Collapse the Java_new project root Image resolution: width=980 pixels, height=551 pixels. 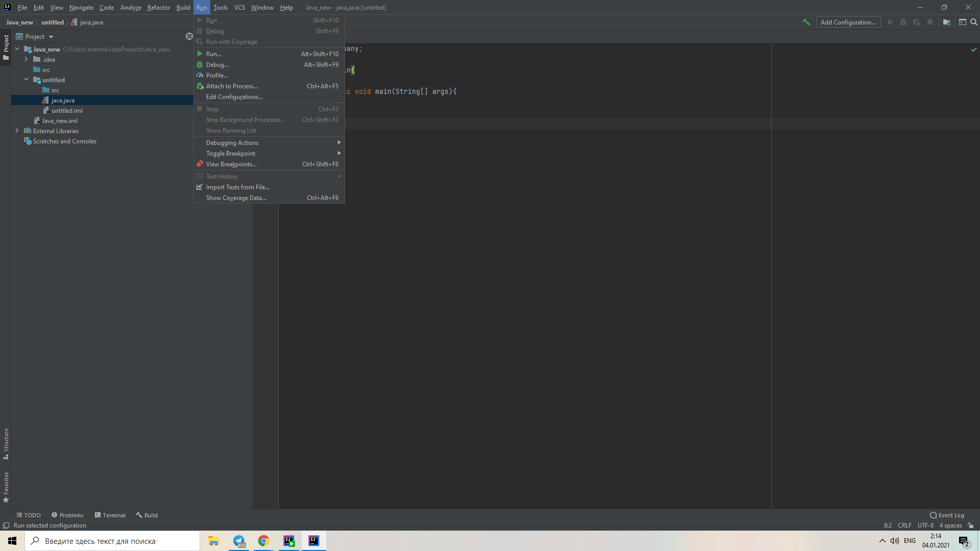[17, 49]
